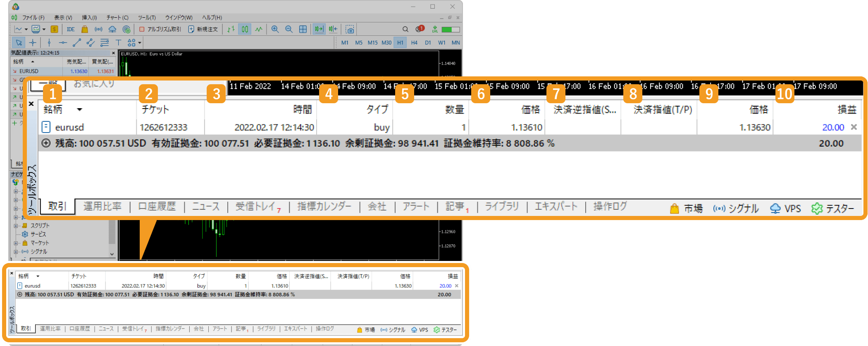Viewport: 868px width, 346px height.
Task: Expand the スクリプト node in navigator
Action: click(16, 225)
